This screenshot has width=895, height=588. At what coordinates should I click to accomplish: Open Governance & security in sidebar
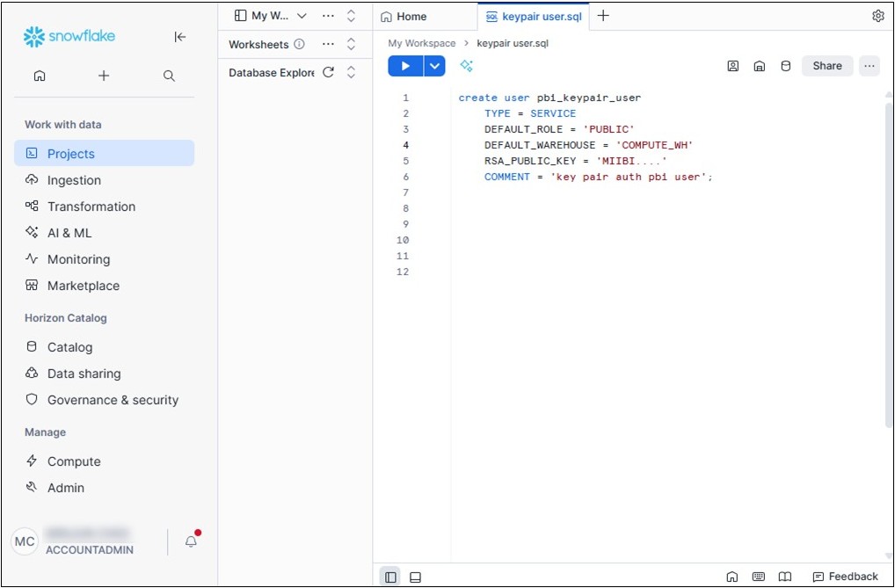(x=112, y=400)
